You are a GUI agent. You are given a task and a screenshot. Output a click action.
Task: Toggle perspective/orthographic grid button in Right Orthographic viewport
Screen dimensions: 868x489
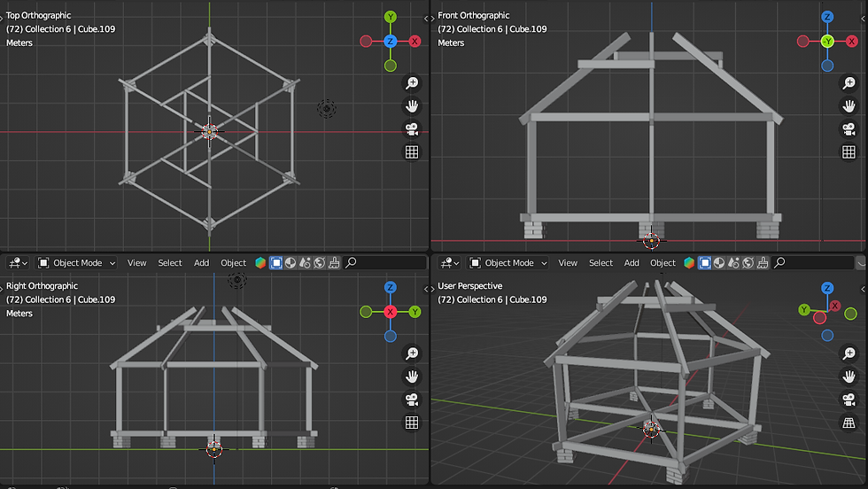(x=412, y=423)
